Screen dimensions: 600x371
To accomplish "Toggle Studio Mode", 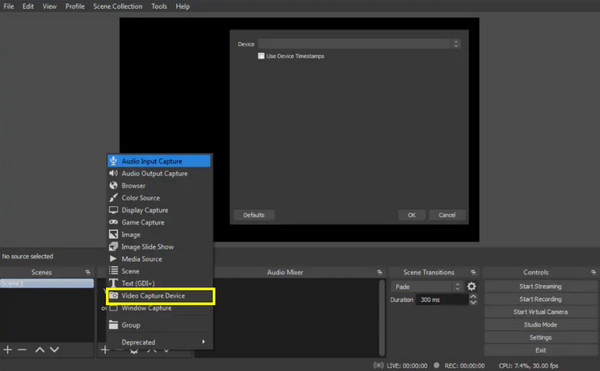I will [540, 324].
